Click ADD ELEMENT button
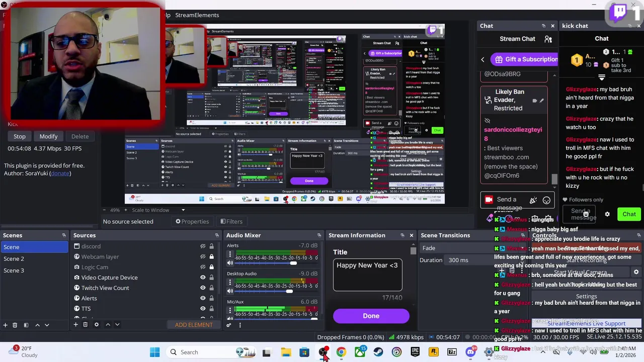 pos(194,325)
